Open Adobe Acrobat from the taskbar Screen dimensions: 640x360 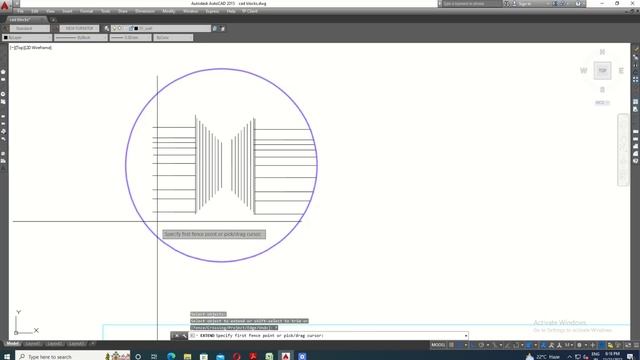pos(253,356)
